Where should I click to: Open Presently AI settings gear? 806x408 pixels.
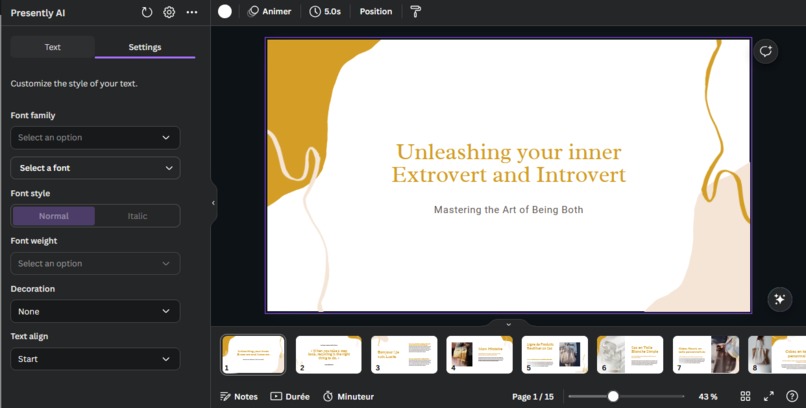(x=169, y=12)
